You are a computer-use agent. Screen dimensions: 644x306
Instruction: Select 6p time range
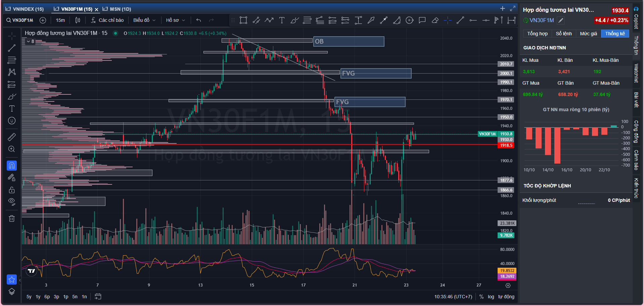coord(47,297)
